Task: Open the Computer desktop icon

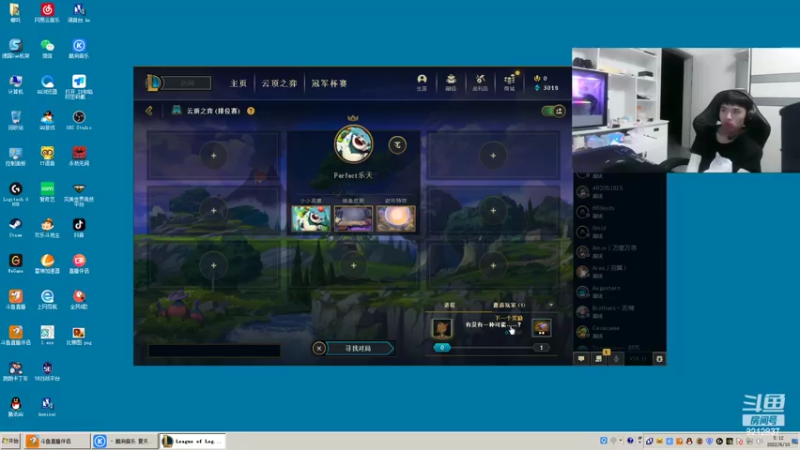Action: coord(15,85)
